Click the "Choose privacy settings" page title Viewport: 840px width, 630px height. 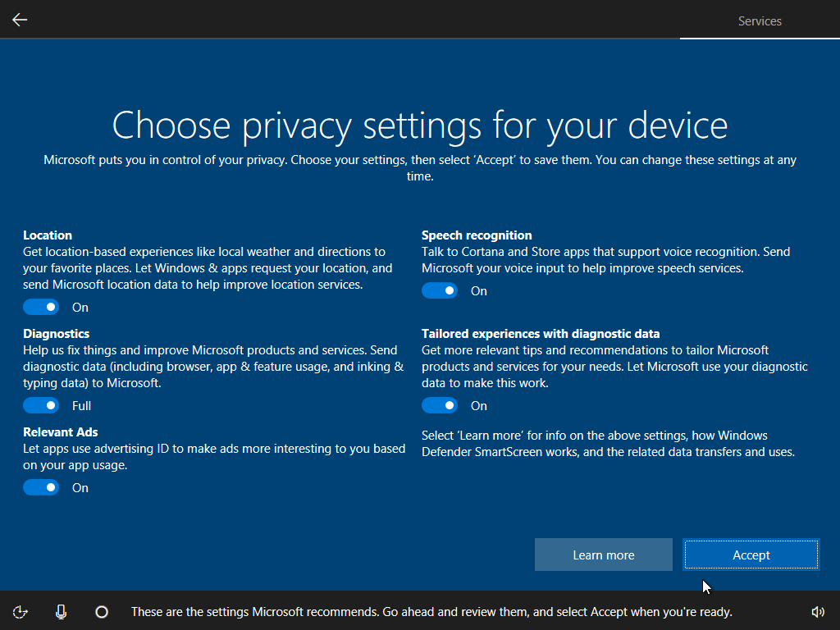click(x=420, y=125)
